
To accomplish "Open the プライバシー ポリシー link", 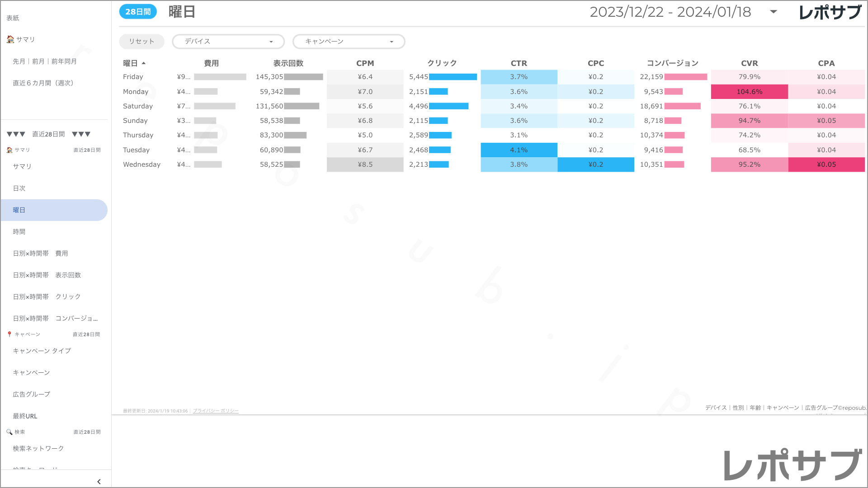I will point(216,411).
